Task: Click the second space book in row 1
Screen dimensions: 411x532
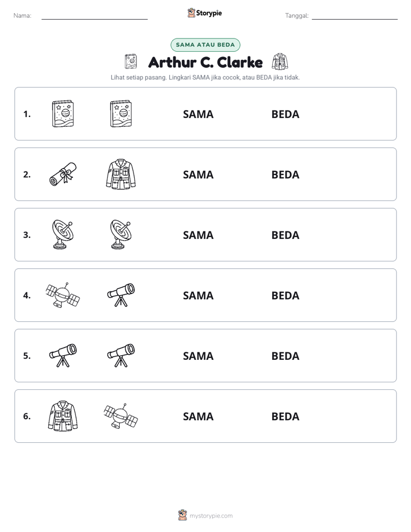Action: click(121, 113)
